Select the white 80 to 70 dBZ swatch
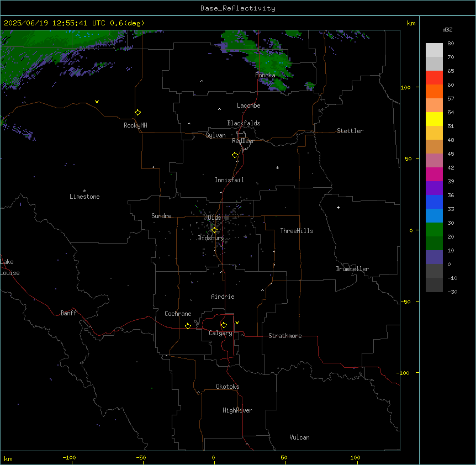 tap(434, 50)
